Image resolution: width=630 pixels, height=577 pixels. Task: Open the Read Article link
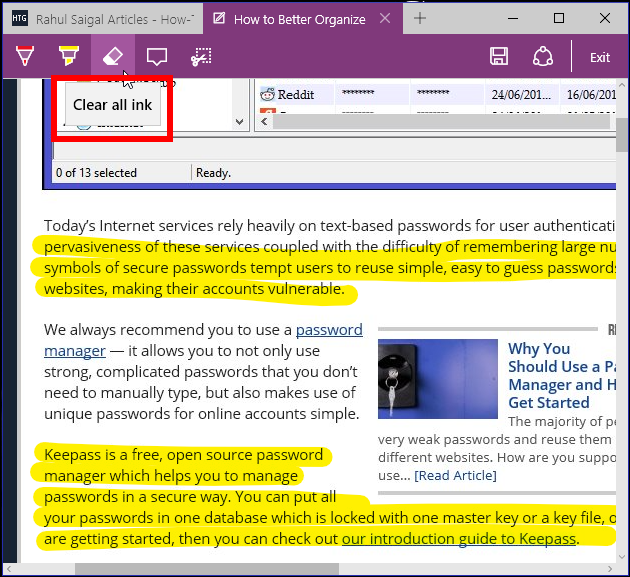tap(455, 475)
